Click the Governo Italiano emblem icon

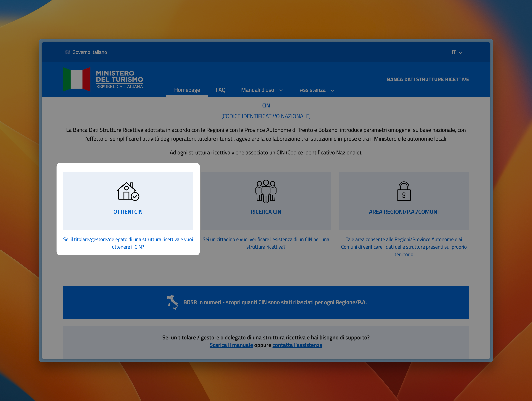68,52
